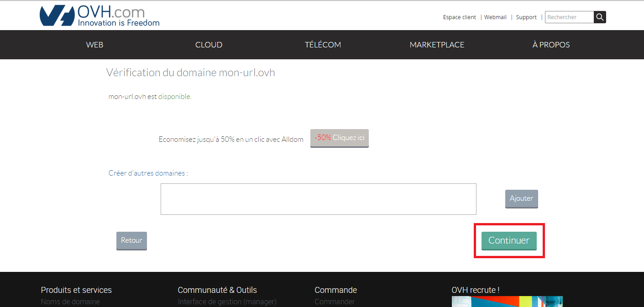Click the green Continuer button

click(x=509, y=241)
